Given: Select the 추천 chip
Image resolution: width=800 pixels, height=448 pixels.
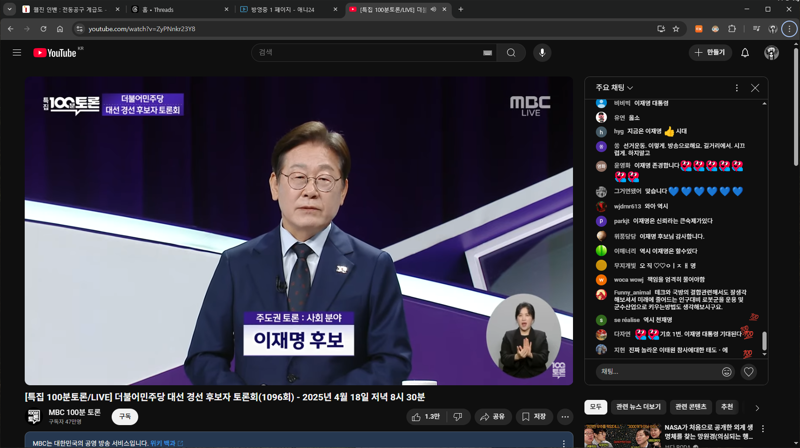Looking at the screenshot, I should coord(727,407).
